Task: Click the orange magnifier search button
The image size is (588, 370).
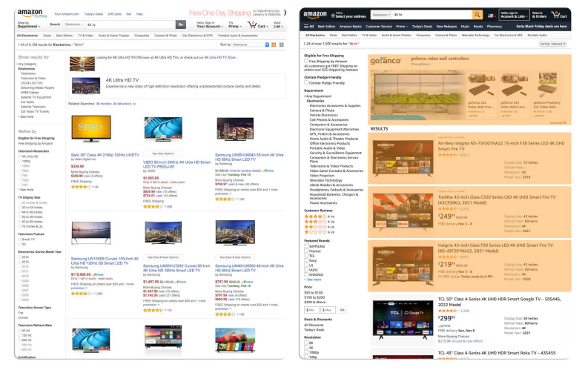Action: [477, 15]
